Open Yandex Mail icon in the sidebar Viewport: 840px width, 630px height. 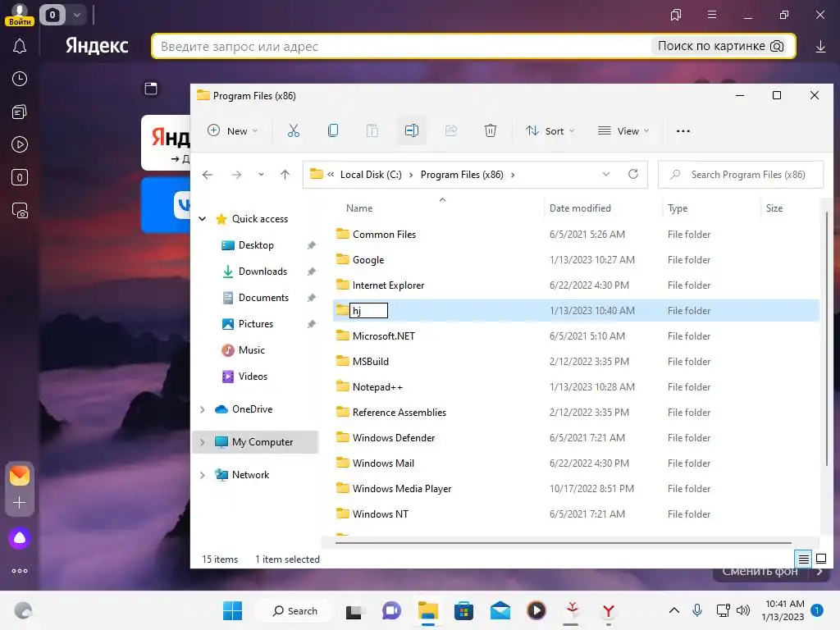20,475
